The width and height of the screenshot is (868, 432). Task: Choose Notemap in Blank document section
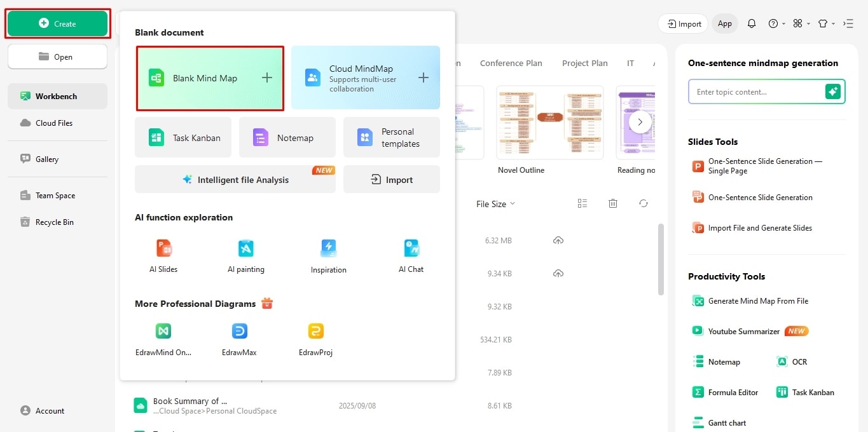[x=287, y=137]
